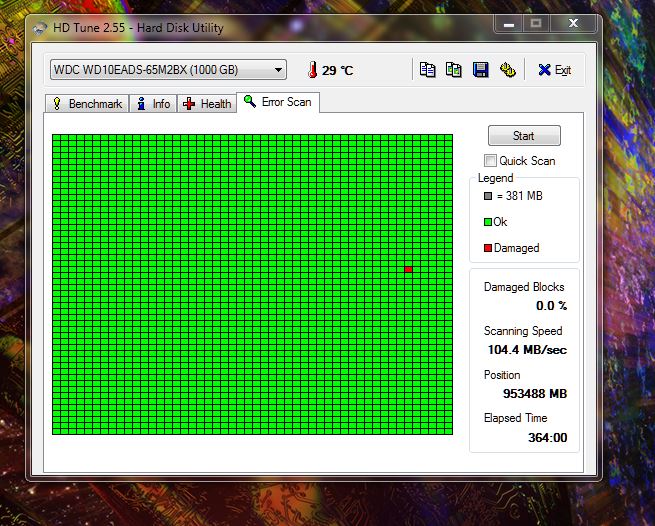Image resolution: width=655 pixels, height=526 pixels.
Task: Click the '364:00' elapsed time value
Action: pos(548,437)
